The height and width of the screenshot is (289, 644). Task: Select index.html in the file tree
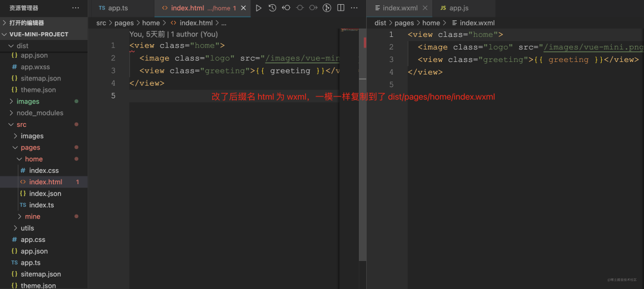(x=44, y=182)
